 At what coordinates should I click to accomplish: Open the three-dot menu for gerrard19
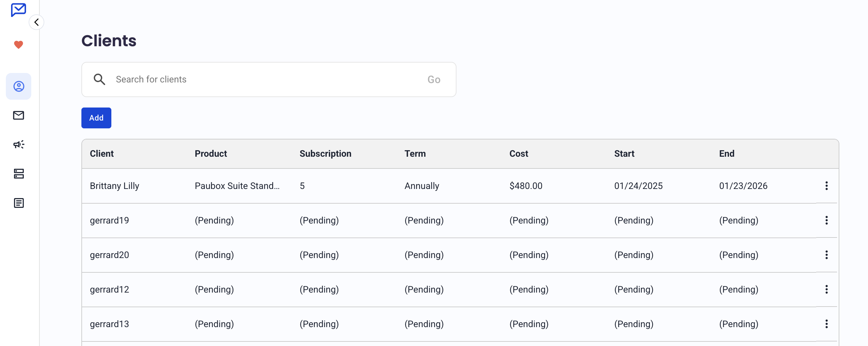826,221
